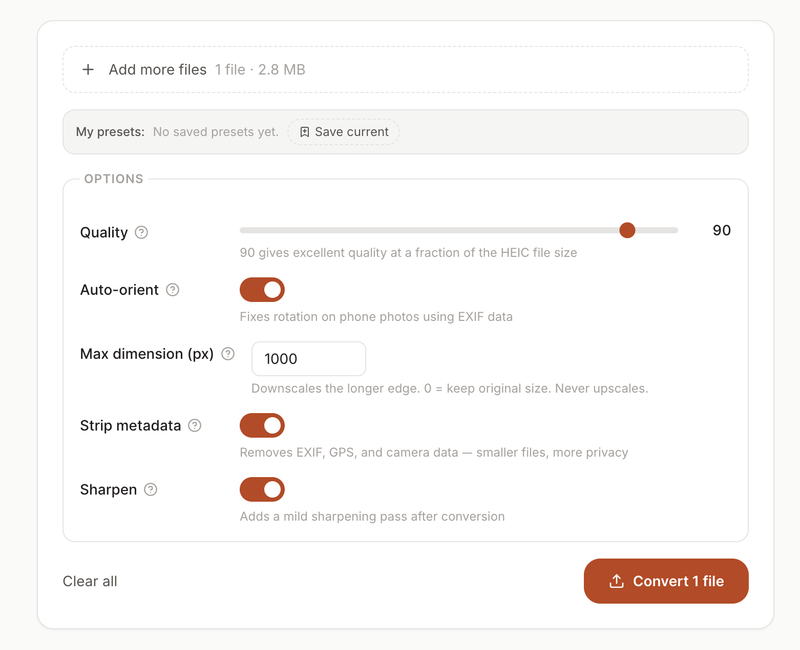Disable the Strip metadata toggle

(x=262, y=426)
